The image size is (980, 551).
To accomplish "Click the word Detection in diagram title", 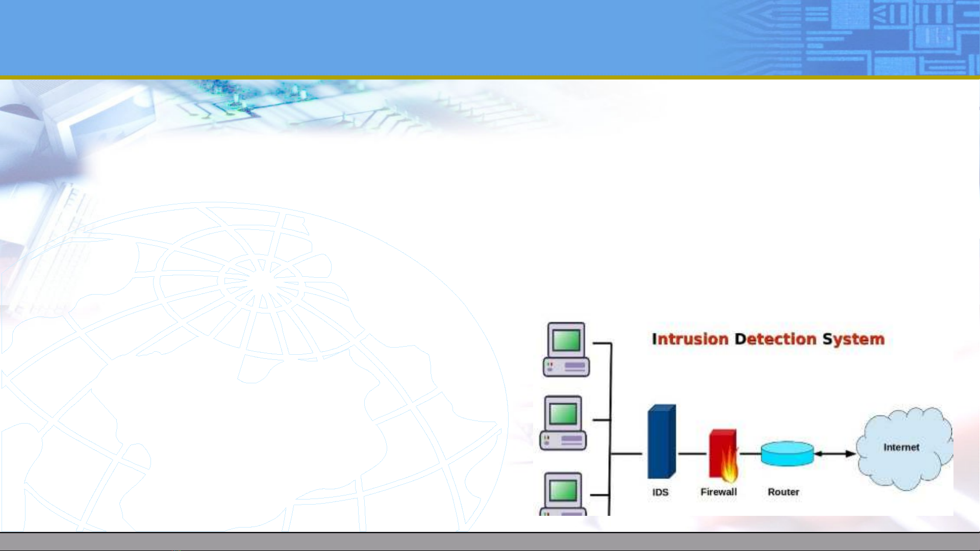I will (775, 339).
